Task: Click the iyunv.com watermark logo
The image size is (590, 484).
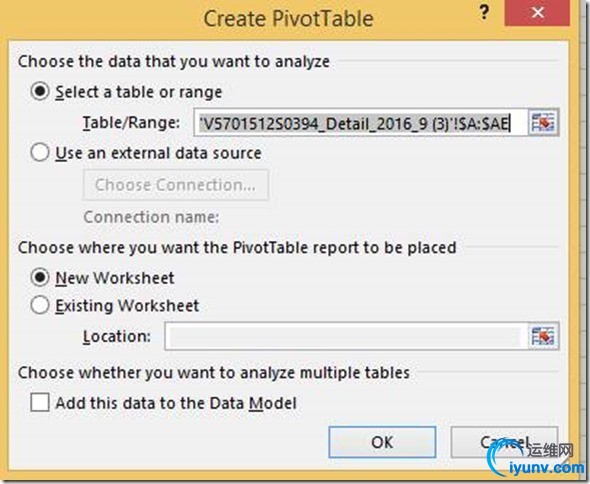Action: tap(536, 458)
